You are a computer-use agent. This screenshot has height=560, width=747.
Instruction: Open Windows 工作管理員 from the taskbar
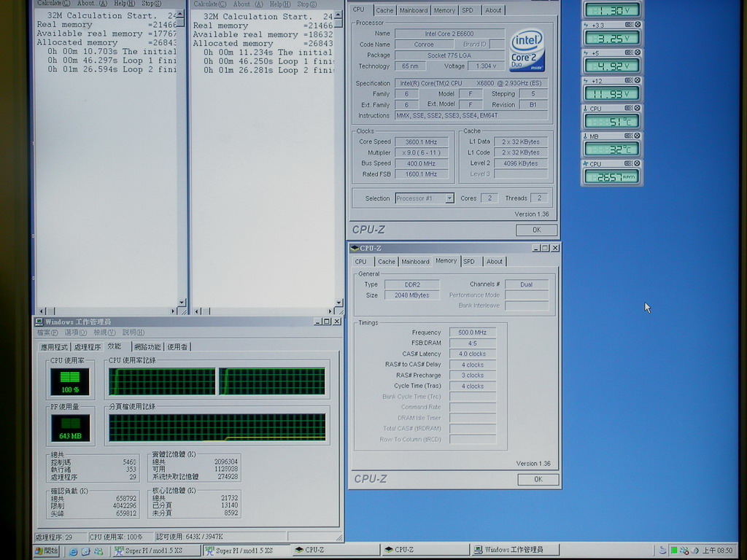514,550
